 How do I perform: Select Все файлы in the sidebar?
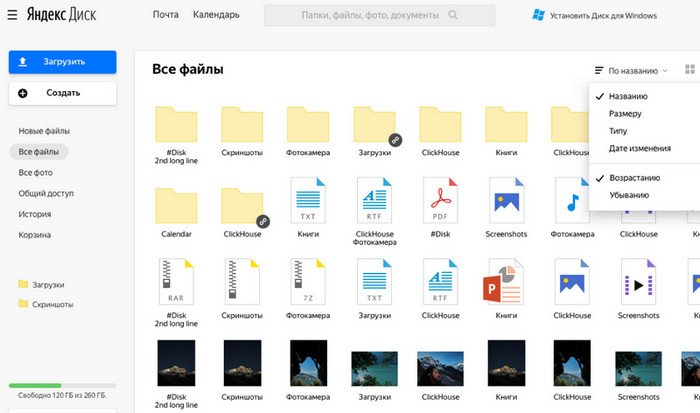[x=39, y=152]
